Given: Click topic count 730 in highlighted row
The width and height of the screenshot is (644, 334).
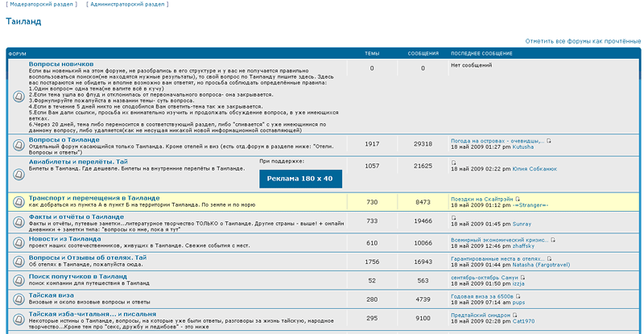Looking at the screenshot, I should [372, 202].
